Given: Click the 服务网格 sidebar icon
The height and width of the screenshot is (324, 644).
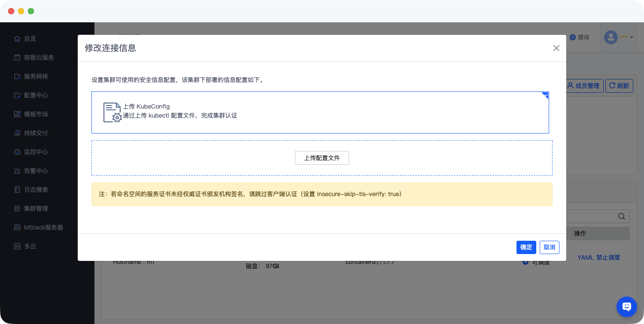Looking at the screenshot, I should coord(17,76).
